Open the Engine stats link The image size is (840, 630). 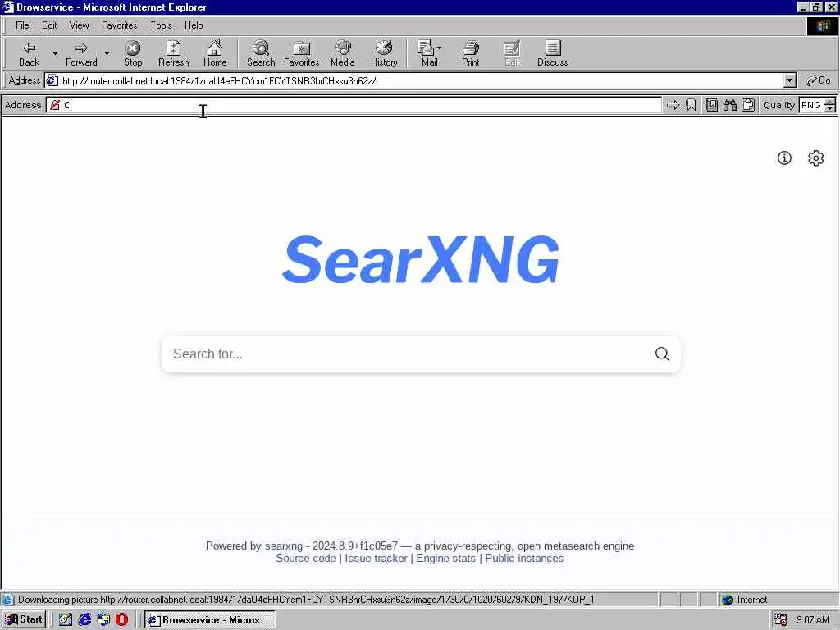pos(445,558)
